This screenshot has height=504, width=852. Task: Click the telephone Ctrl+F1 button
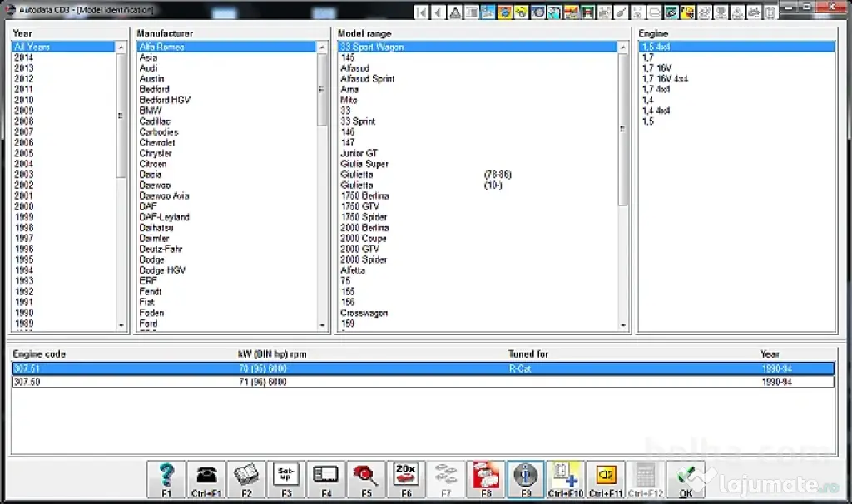tap(206, 480)
